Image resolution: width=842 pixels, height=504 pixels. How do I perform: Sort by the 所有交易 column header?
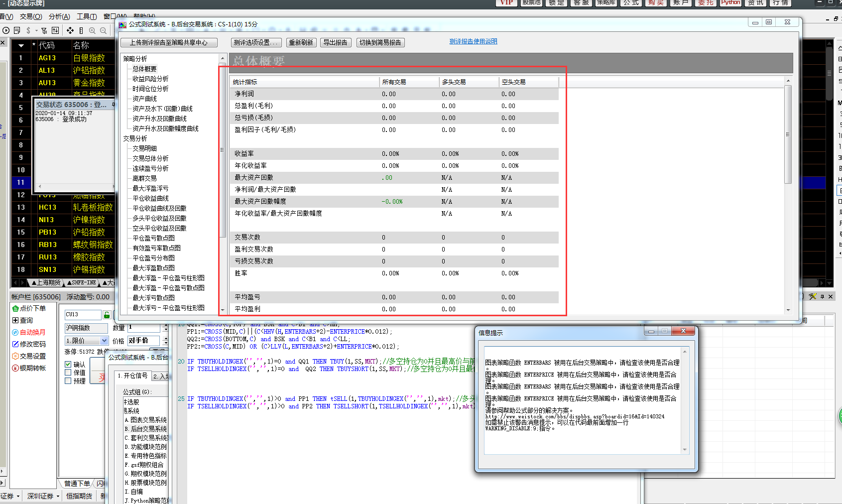tap(409, 82)
